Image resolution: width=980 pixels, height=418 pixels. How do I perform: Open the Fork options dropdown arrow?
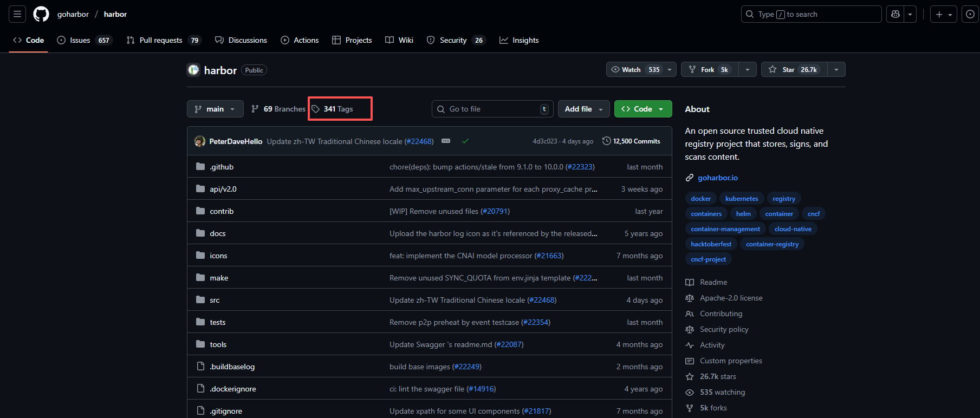pyautogui.click(x=748, y=69)
